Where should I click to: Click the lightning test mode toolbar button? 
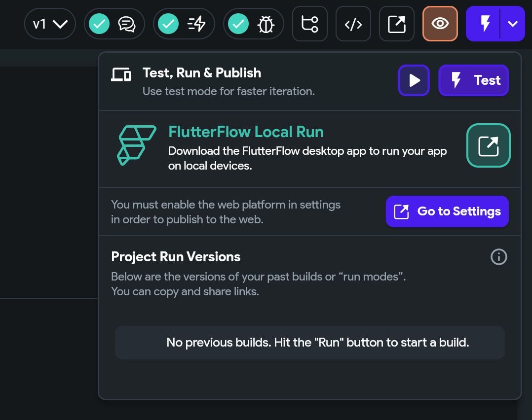point(483,24)
